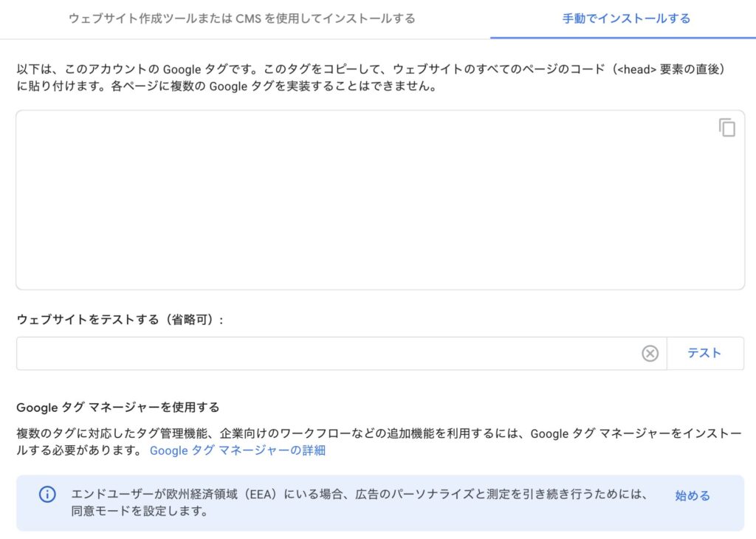Viewport: 756px width, 539px height.
Task: Click the 各ページに複数の Google タグ sentence
Action: (275, 86)
